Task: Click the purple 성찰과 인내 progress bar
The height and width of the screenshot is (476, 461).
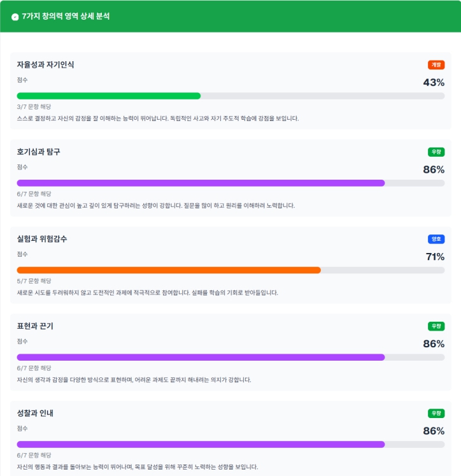Action: click(x=201, y=444)
